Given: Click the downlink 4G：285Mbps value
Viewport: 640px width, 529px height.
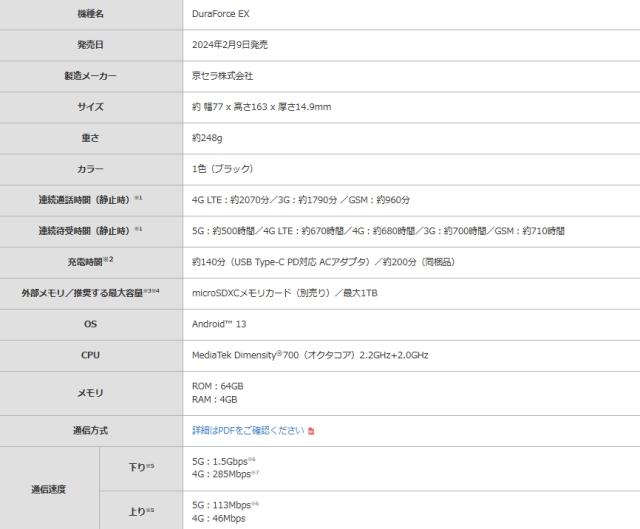Looking at the screenshot, I should (x=225, y=474).
